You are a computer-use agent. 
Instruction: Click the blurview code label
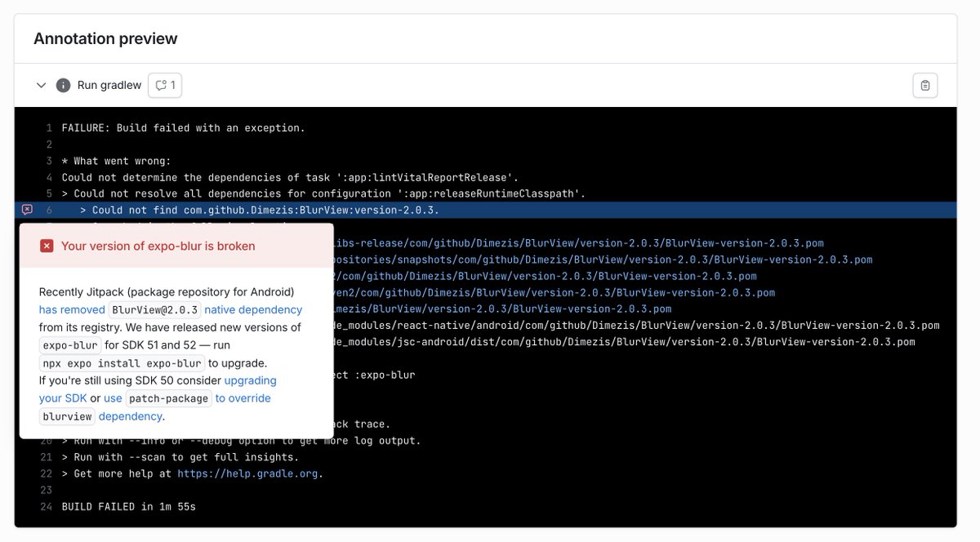tap(67, 416)
